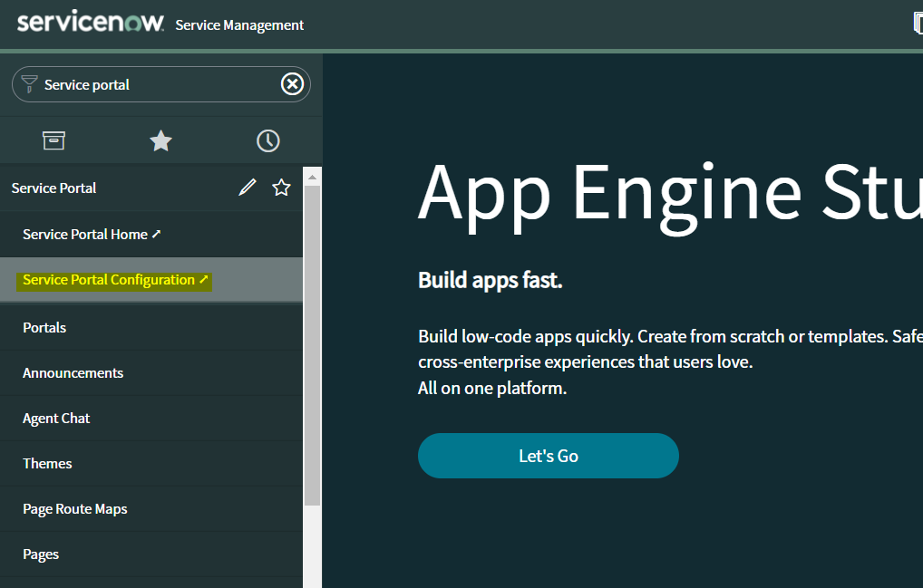Open Service Portal Configuration
This screenshot has height=588, width=923.
[x=109, y=279]
